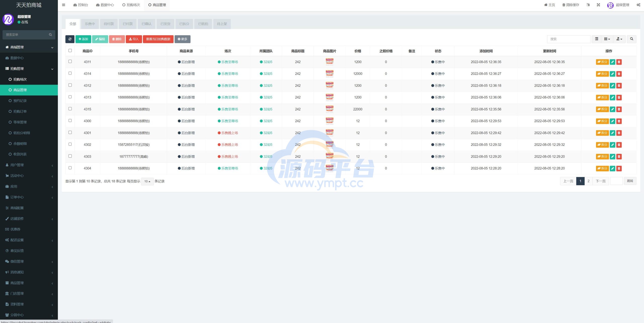This screenshot has height=323, width=644.
Task: Expand 订单中心 in the sidebar
Action: coord(29,197)
